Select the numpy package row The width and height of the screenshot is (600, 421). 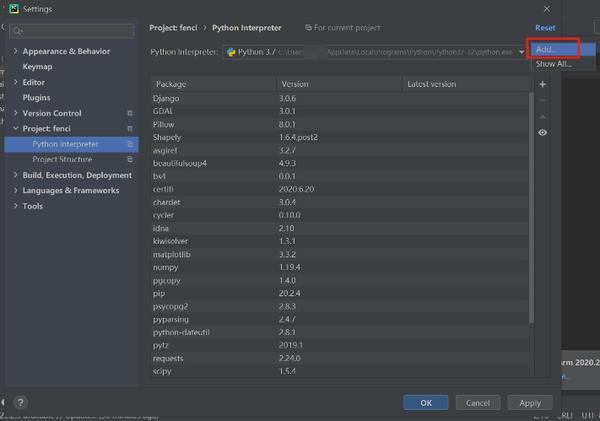[340, 267]
